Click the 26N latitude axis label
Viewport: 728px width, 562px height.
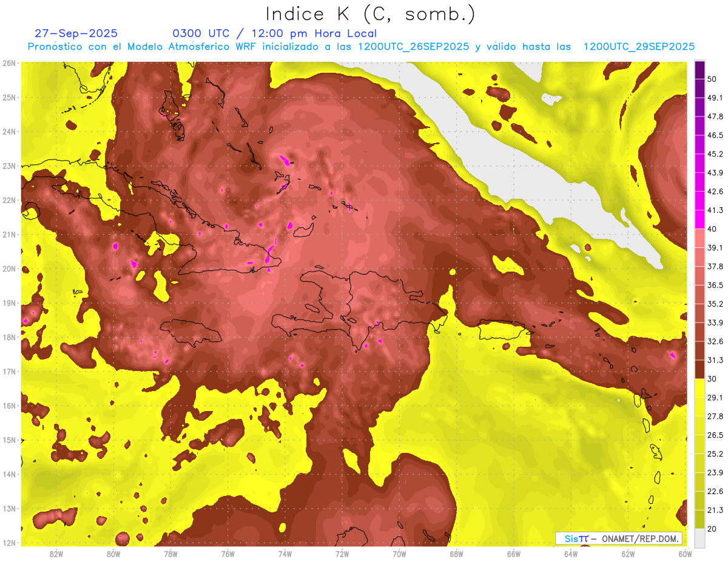coord(9,63)
